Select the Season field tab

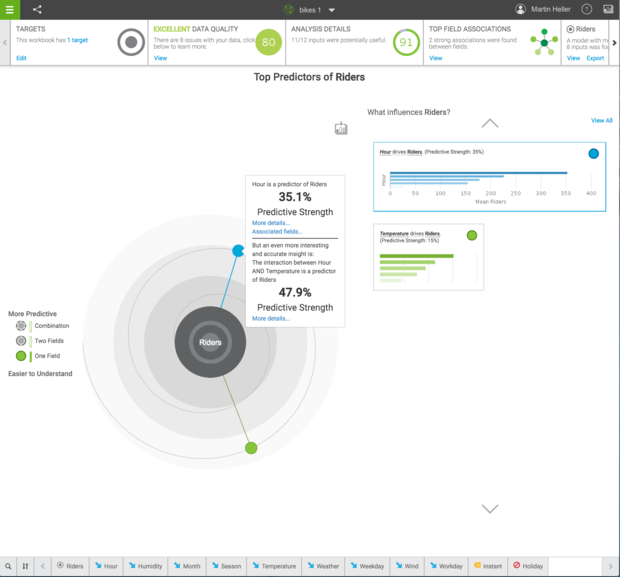[x=227, y=566]
